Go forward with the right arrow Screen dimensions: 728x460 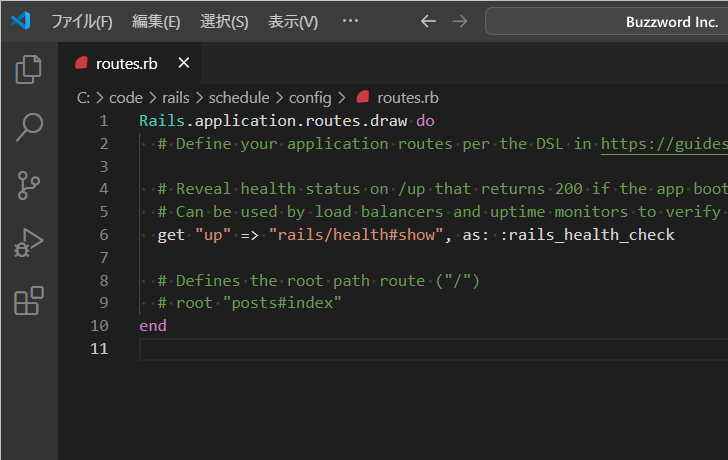460,21
